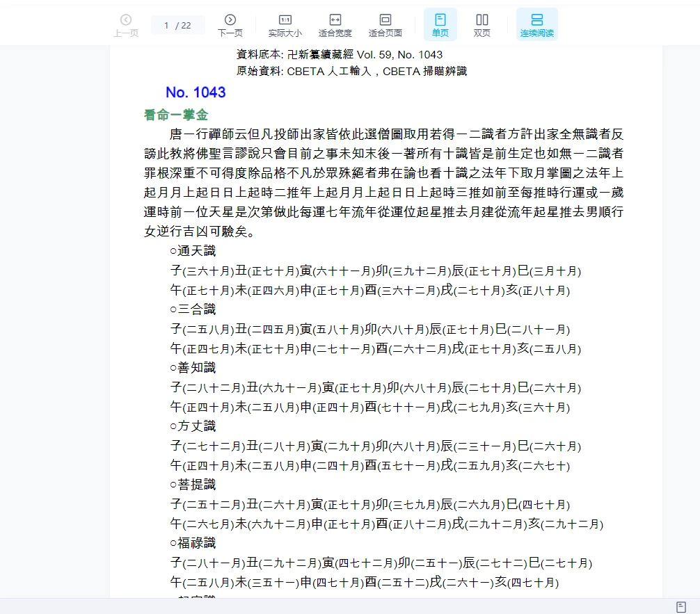Click the heading ○通天識
Viewport: 700px width, 614px height.
193,251
